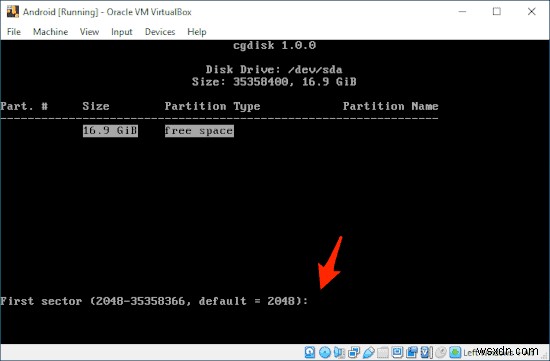Image resolution: width=550 pixels, height=361 pixels.
Task: Open the File menu
Action: [14, 32]
